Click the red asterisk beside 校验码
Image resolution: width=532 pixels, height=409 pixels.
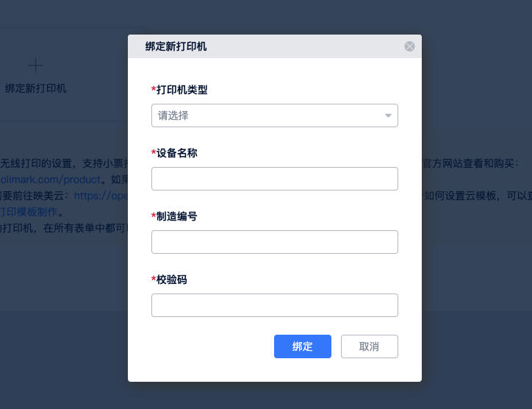tap(154, 279)
